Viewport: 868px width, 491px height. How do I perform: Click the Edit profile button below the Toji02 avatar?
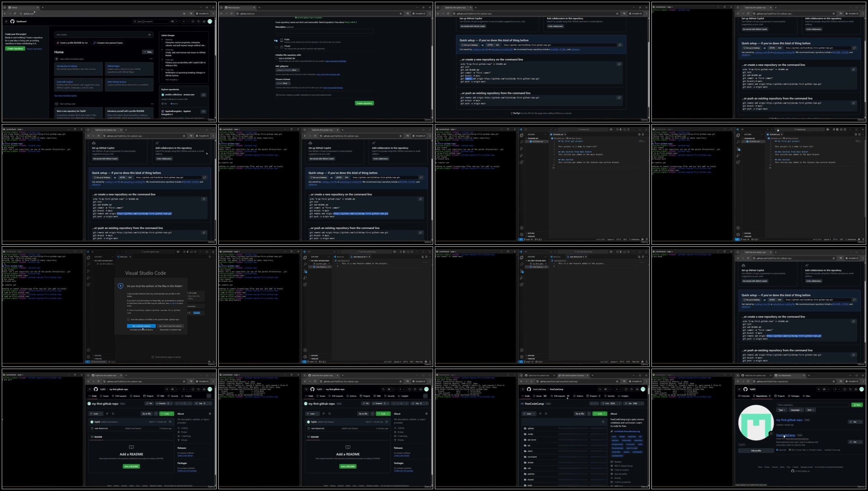756,451
